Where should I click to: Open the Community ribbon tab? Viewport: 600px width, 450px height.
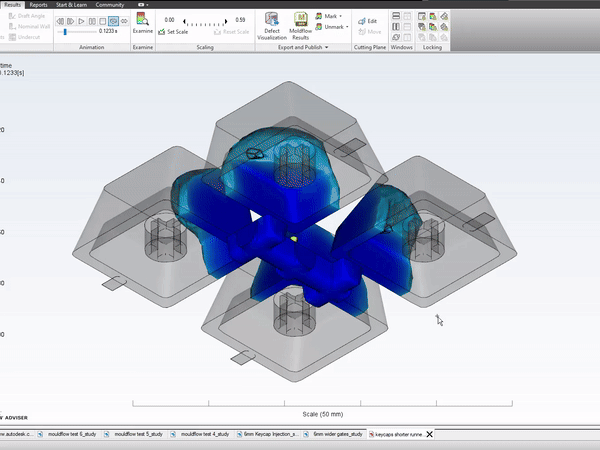110,4
